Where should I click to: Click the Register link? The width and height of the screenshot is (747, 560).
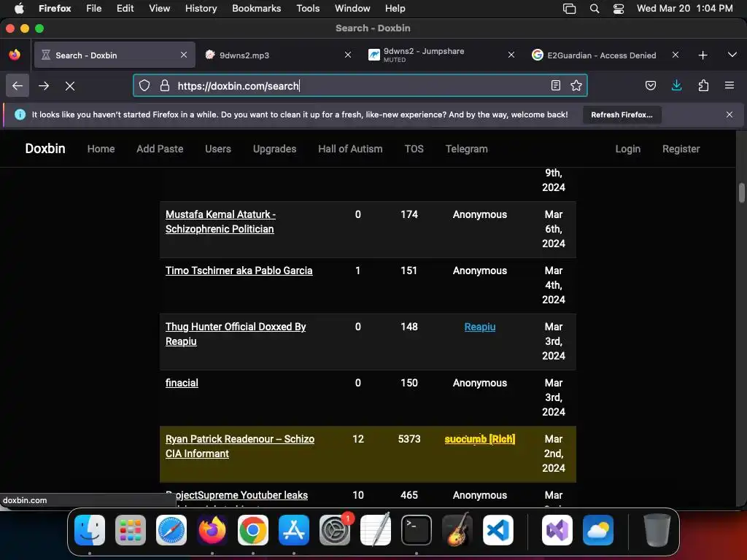[681, 149]
